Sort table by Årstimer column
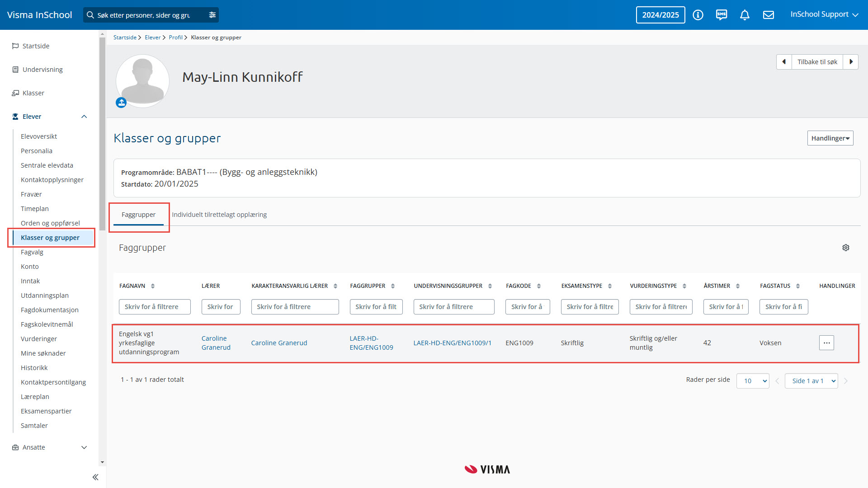 click(737, 286)
